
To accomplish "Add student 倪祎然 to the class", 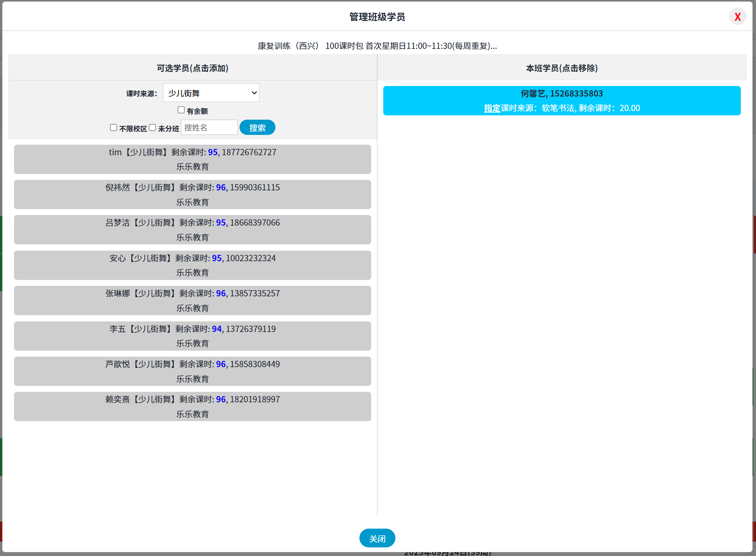I will (x=192, y=194).
